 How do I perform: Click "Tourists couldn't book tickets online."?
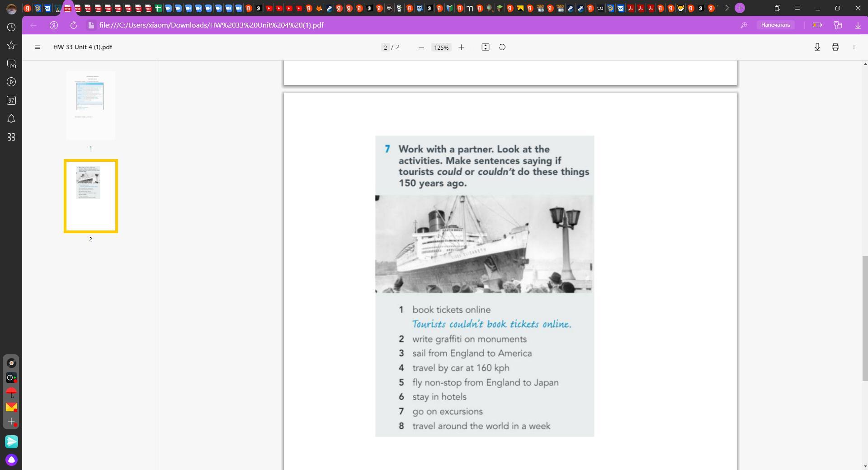tap(492, 324)
